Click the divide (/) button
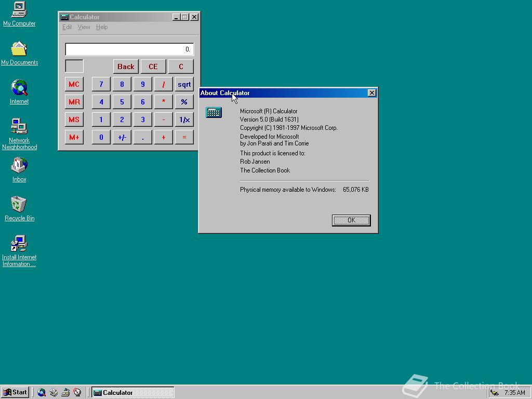 pyautogui.click(x=164, y=84)
